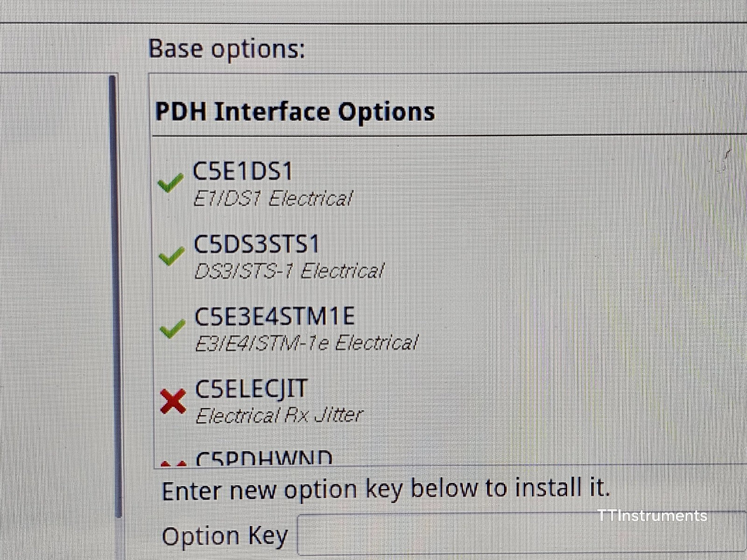Click the PDH Interface Options header

[x=295, y=112]
